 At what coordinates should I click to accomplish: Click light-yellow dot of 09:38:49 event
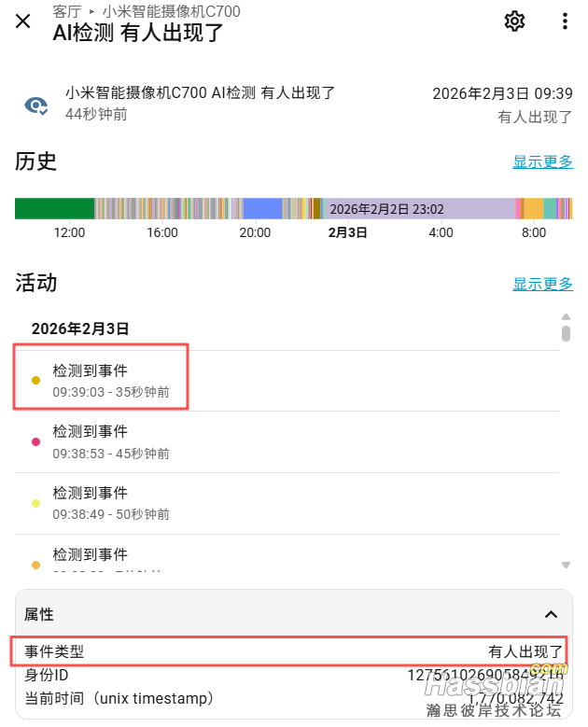(x=36, y=504)
